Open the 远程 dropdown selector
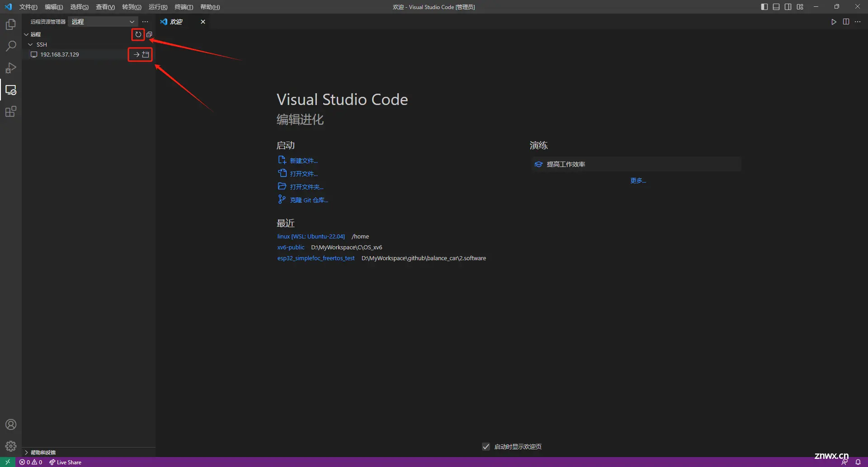This screenshot has width=868, height=467. (x=103, y=22)
